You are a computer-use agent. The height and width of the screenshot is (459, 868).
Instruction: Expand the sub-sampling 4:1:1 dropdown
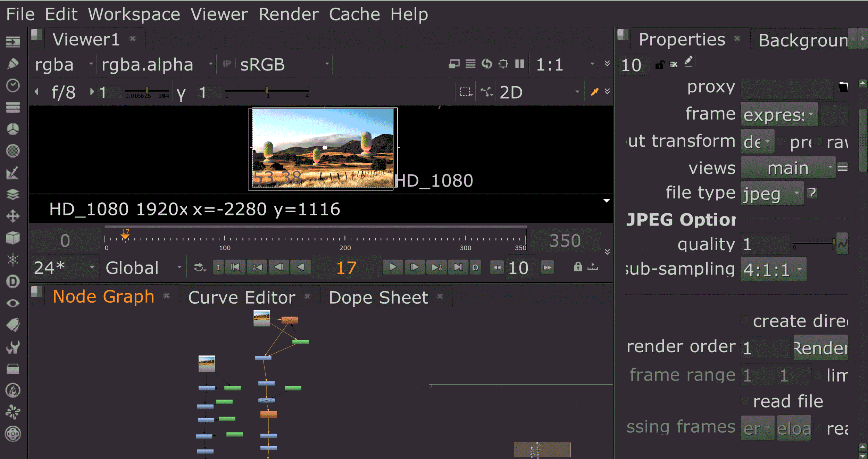pyautogui.click(x=773, y=269)
